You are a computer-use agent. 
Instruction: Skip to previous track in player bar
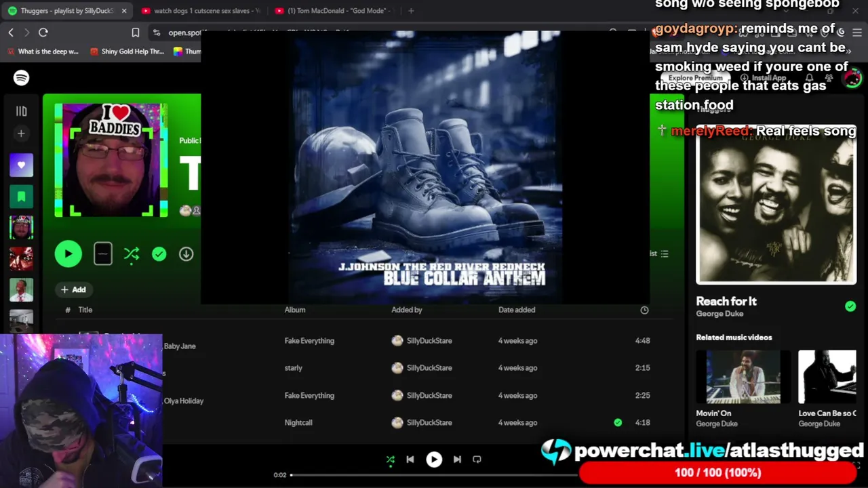[410, 460]
